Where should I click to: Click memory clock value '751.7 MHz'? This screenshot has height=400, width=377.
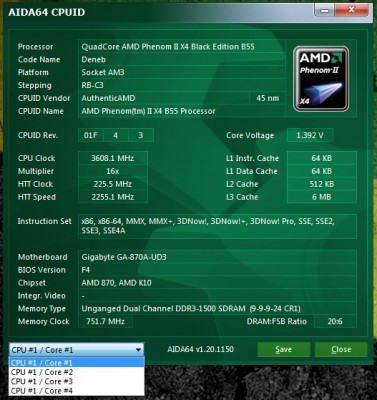click(105, 321)
